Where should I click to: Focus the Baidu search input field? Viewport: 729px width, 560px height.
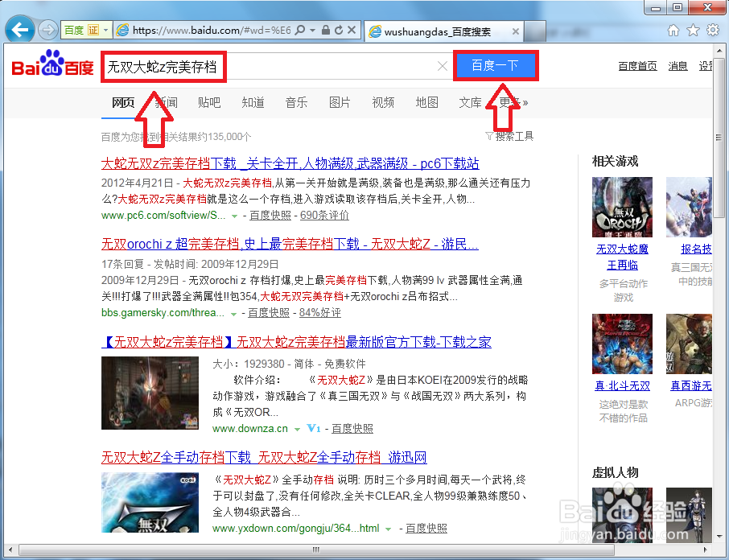pyautogui.click(x=278, y=67)
